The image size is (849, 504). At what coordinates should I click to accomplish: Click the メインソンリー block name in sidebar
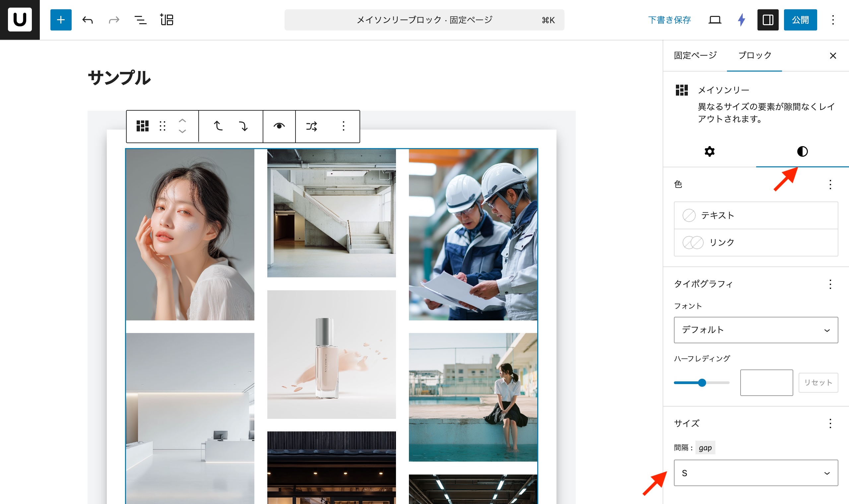coord(723,90)
